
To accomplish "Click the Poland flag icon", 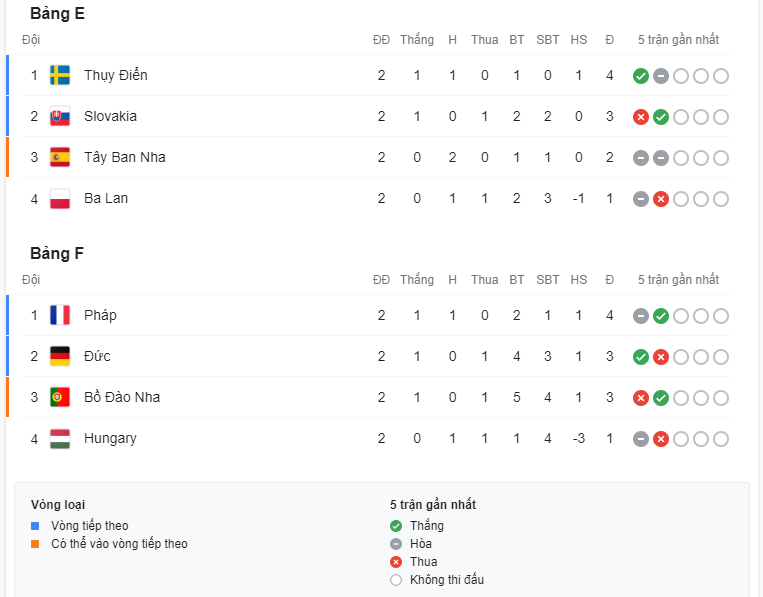I will pos(60,198).
